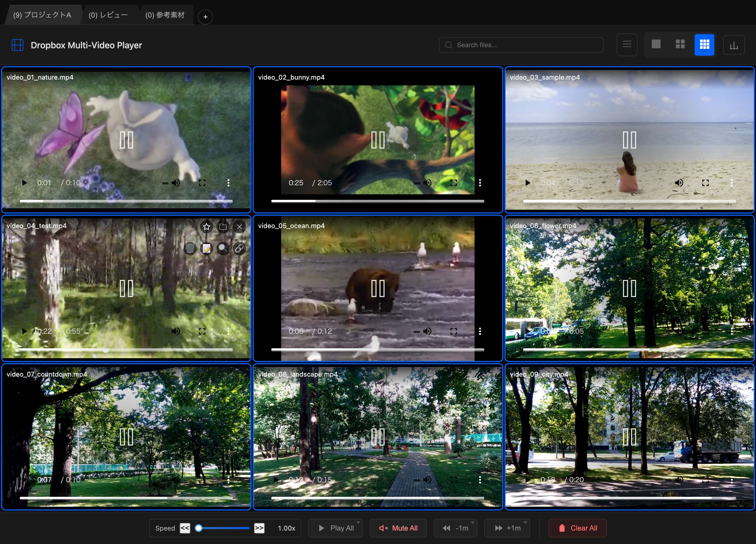Open more options menu on video_05_ocean.mp4
Screen dimensions: 756x544
click(480, 331)
